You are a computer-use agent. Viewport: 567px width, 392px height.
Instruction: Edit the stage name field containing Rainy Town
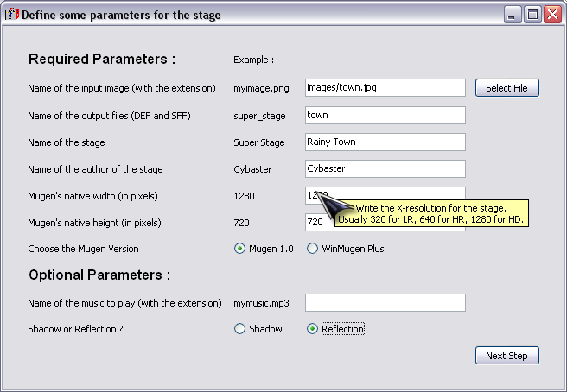click(385, 142)
